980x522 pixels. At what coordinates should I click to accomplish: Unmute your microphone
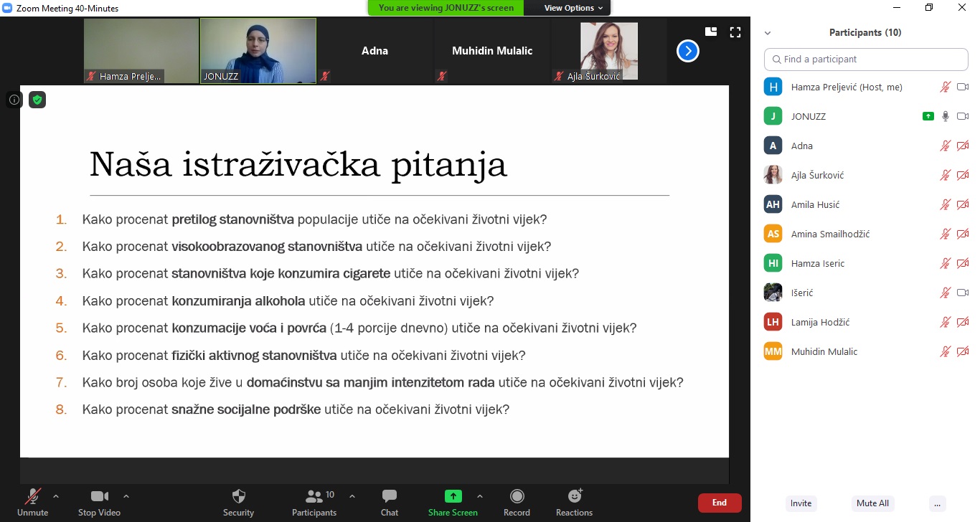click(32, 496)
